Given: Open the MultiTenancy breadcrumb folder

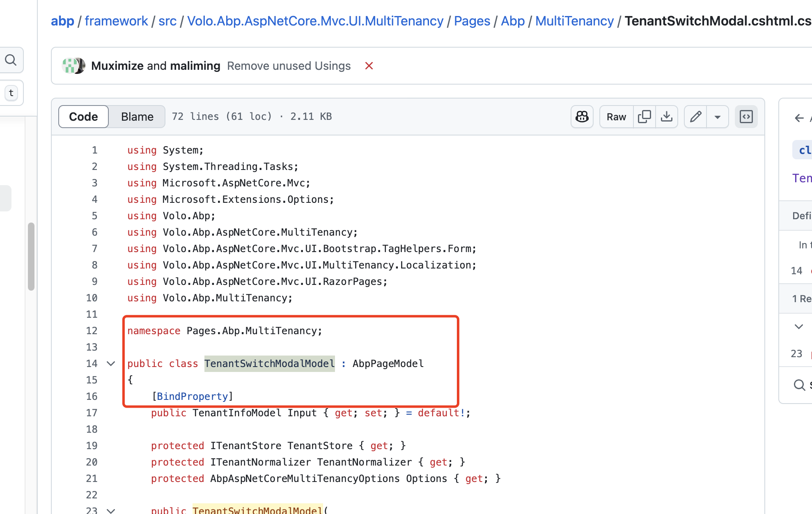Looking at the screenshot, I should [574, 21].
